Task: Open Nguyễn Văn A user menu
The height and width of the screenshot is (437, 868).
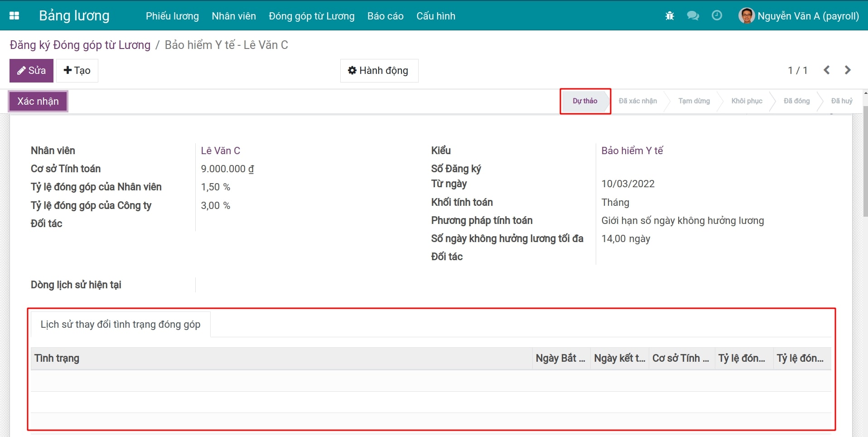Action: click(x=808, y=16)
